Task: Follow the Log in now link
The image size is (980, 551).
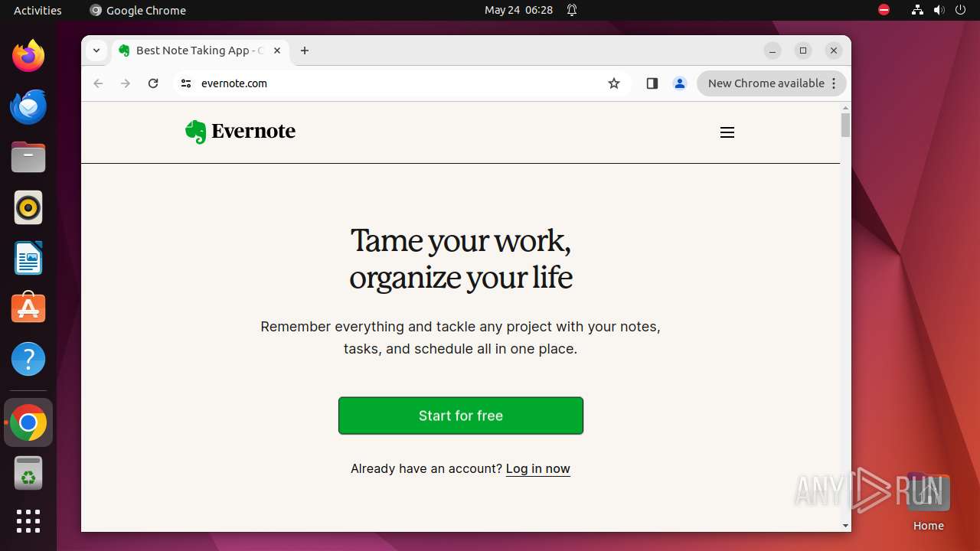Action: (x=538, y=468)
